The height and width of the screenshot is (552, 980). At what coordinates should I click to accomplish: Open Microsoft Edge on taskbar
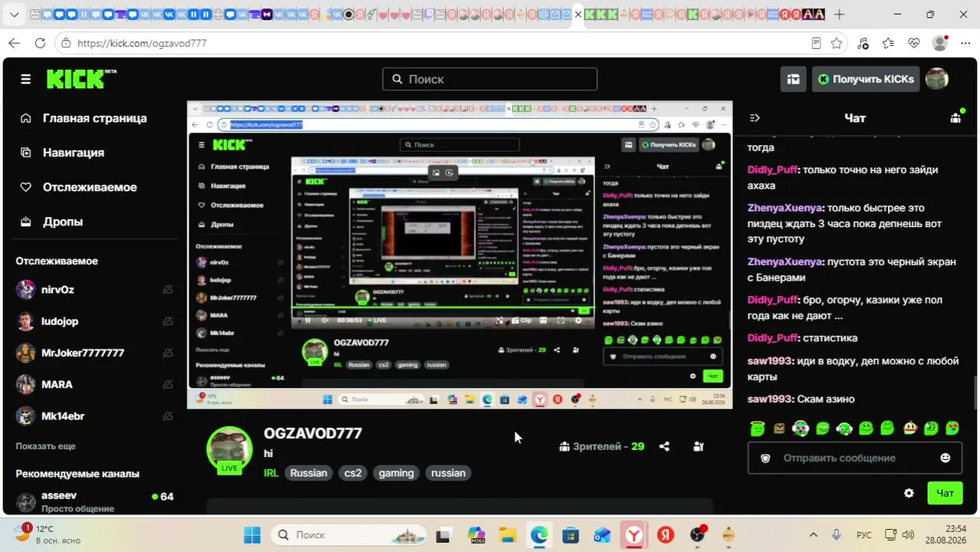[539, 534]
